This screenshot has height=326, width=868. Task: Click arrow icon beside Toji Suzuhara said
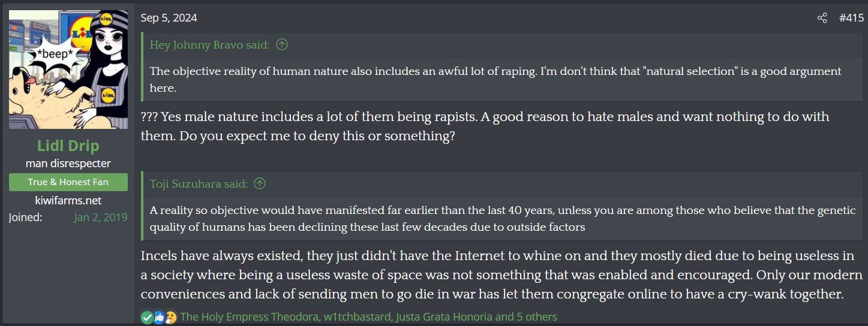coord(260,183)
